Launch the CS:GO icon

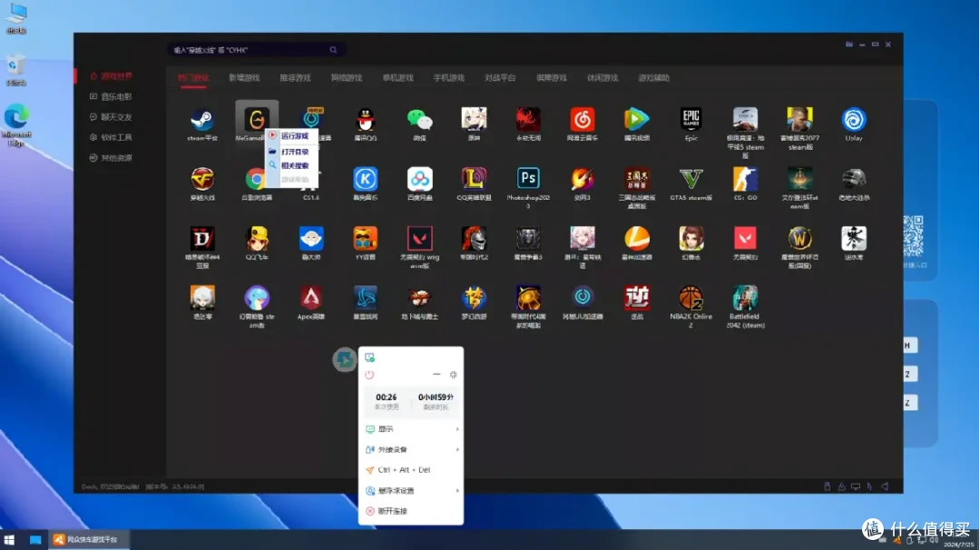(745, 180)
